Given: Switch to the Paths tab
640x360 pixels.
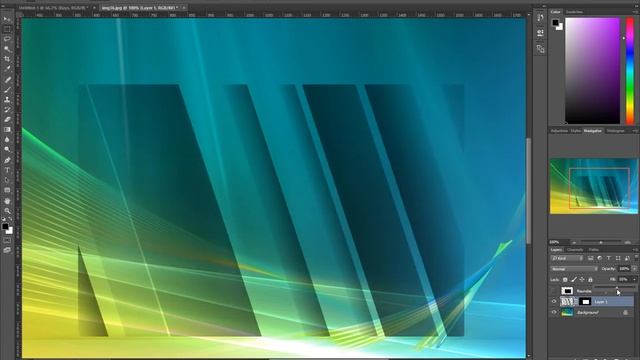Looking at the screenshot, I should click(593, 249).
